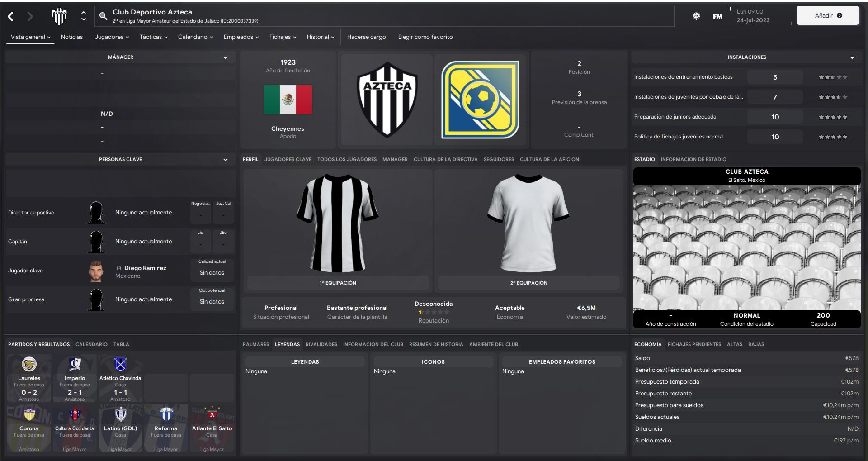Open Información de estadio tab
The width and height of the screenshot is (868, 461).
[693, 159]
